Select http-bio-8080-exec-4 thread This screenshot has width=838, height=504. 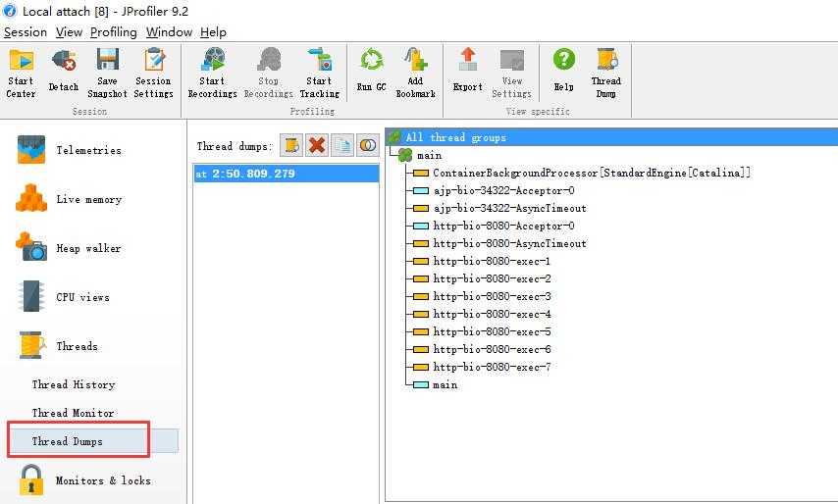pyautogui.click(x=482, y=314)
